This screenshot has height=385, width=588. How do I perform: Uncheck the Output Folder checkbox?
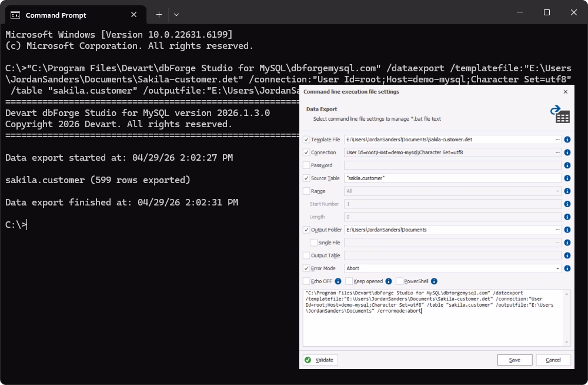(x=306, y=230)
